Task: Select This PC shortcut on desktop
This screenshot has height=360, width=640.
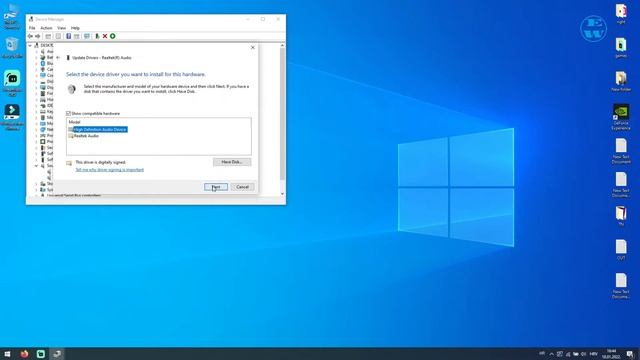Action: pyautogui.click(x=12, y=16)
